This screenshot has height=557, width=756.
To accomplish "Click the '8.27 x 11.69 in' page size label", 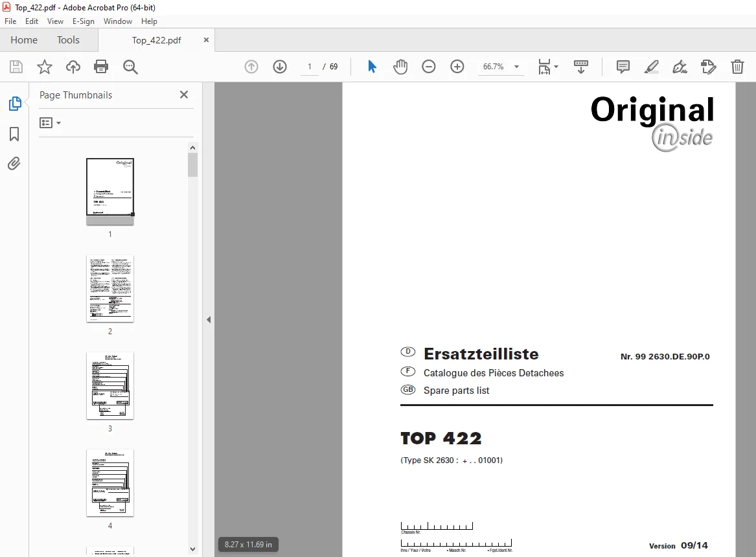I will click(248, 545).
